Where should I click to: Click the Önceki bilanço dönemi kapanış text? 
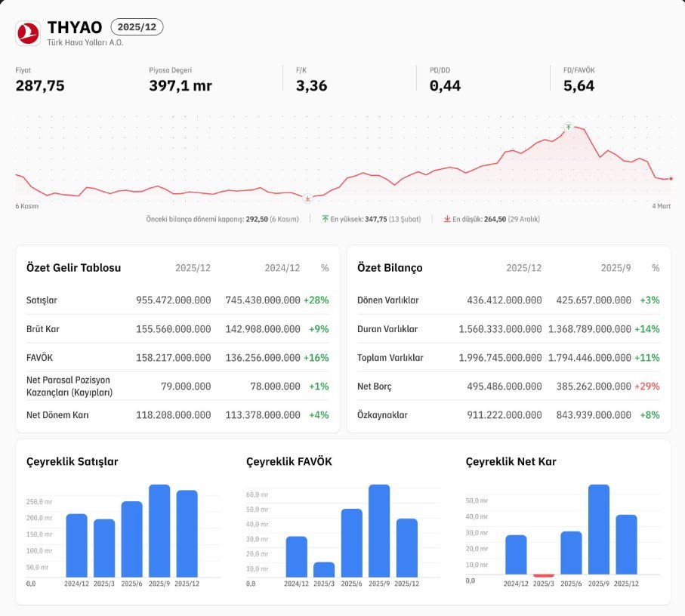(222, 219)
